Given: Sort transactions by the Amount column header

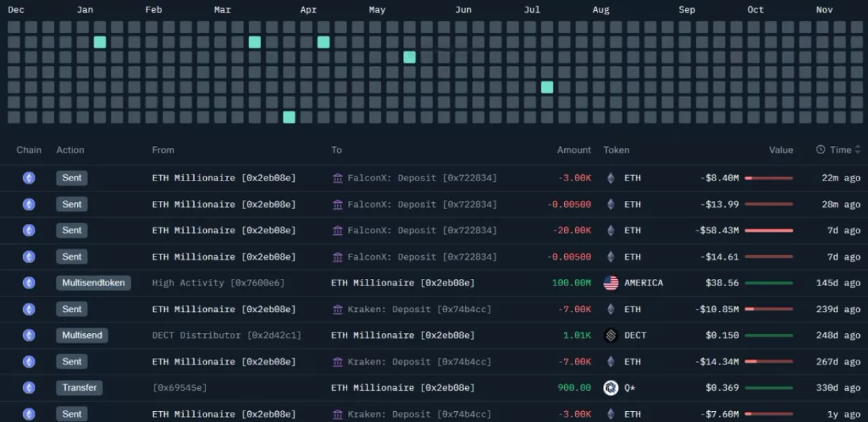Looking at the screenshot, I should (x=574, y=150).
